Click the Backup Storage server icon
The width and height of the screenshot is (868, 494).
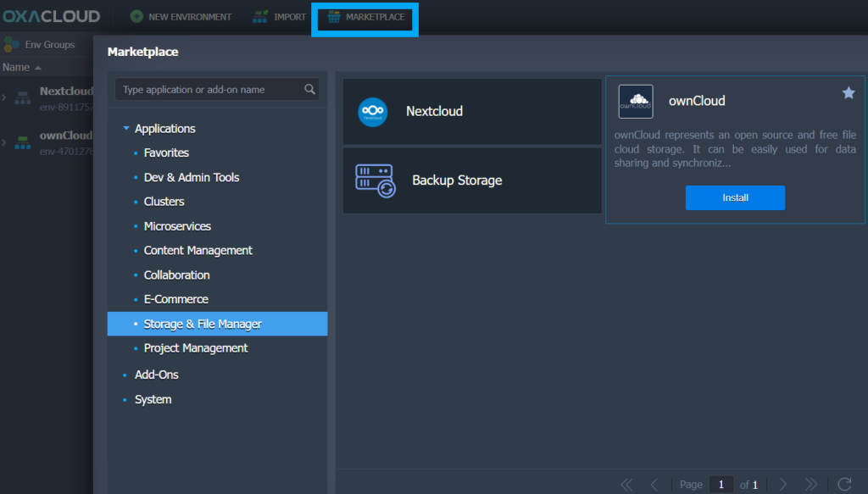pos(376,180)
